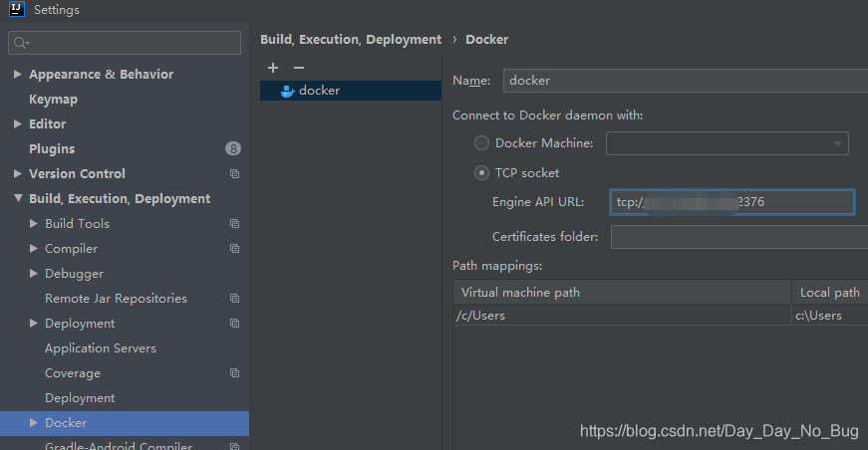Click project-level icon beside Gradle-Android Compiler

[x=235, y=446]
